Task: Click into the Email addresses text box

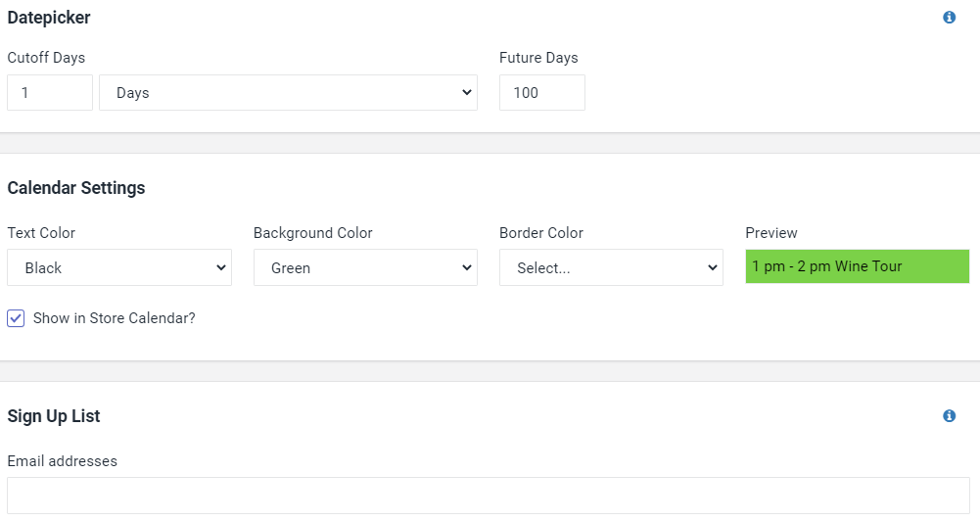Action: (489, 496)
